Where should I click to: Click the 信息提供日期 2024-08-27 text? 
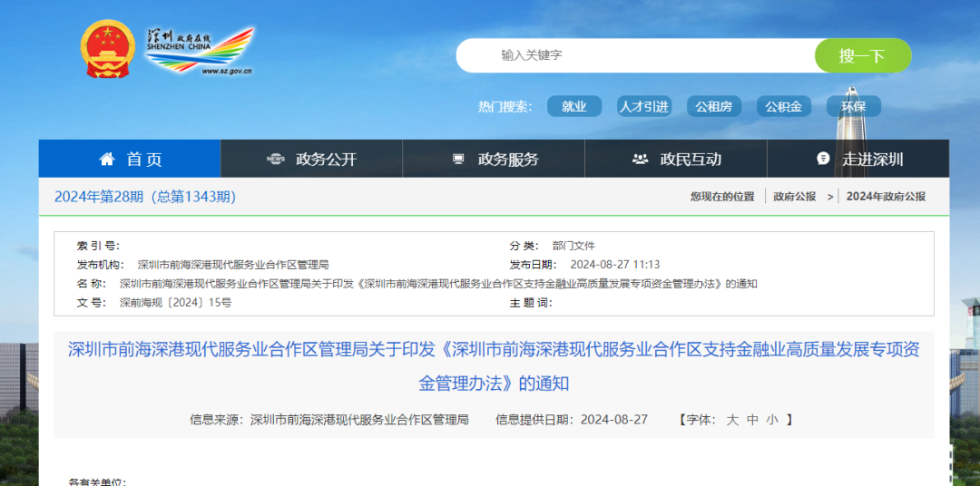[x=572, y=420]
